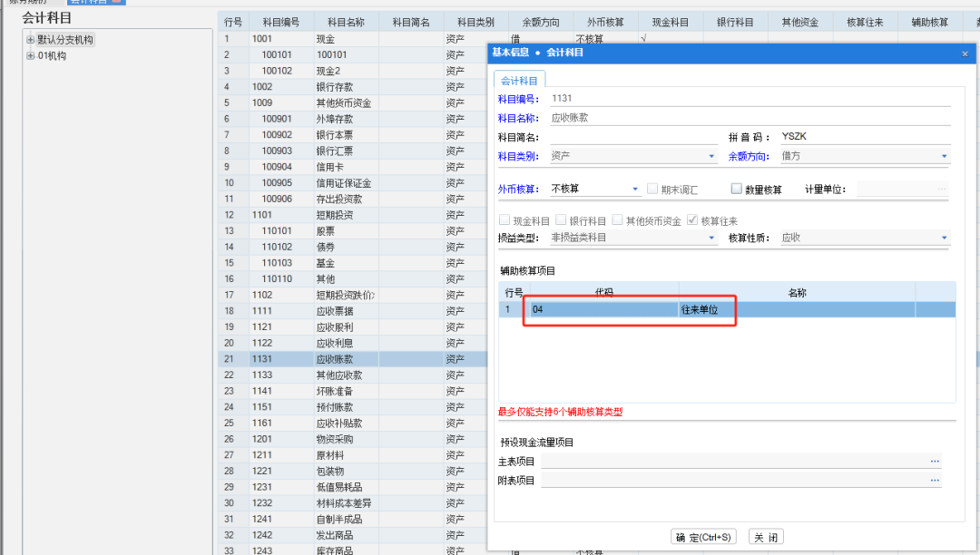
Task: Select the 原材料 account row
Action: tap(353, 455)
